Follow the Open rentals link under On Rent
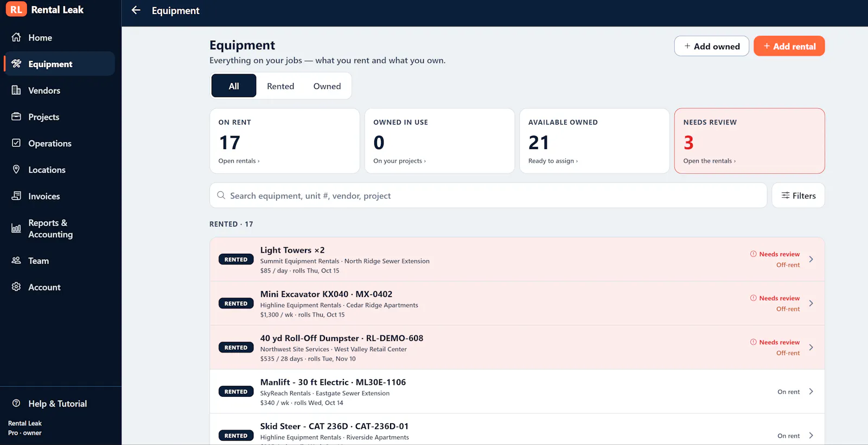 239,161
